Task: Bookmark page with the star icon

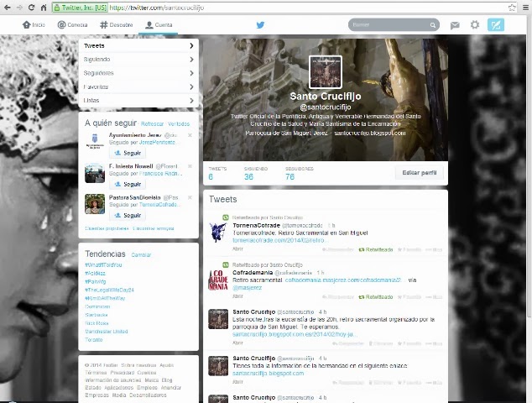Action: click(512, 8)
